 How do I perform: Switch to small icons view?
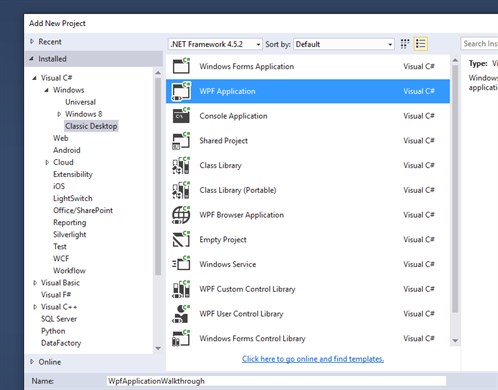click(405, 44)
